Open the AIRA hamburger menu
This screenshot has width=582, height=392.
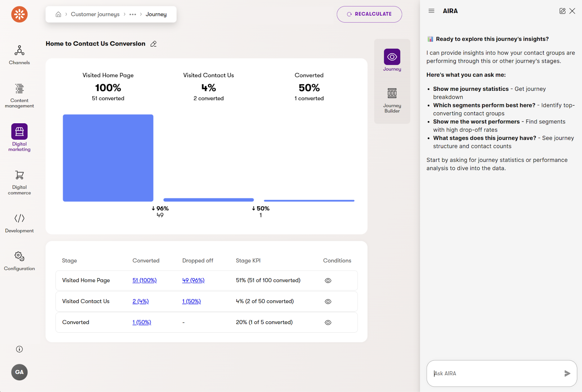point(431,11)
